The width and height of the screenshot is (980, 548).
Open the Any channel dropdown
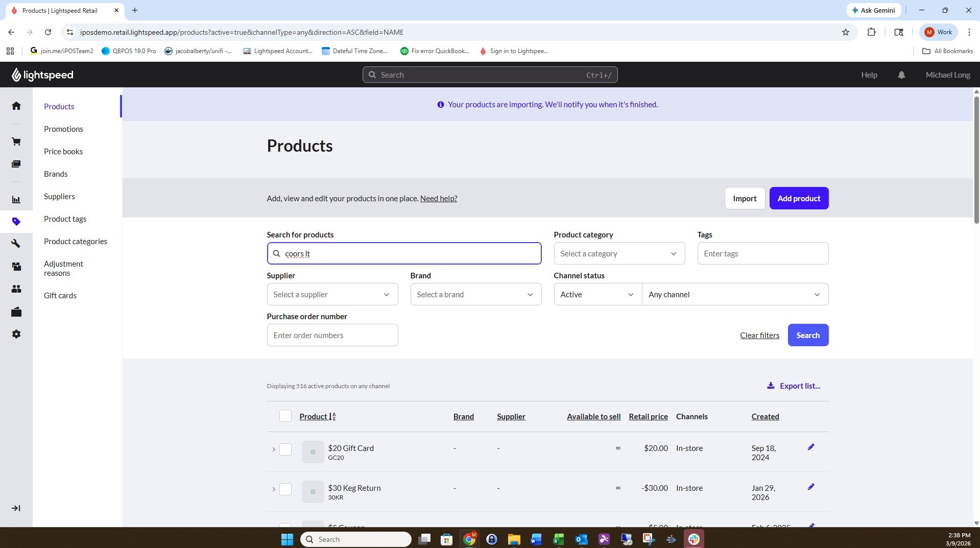(x=735, y=294)
